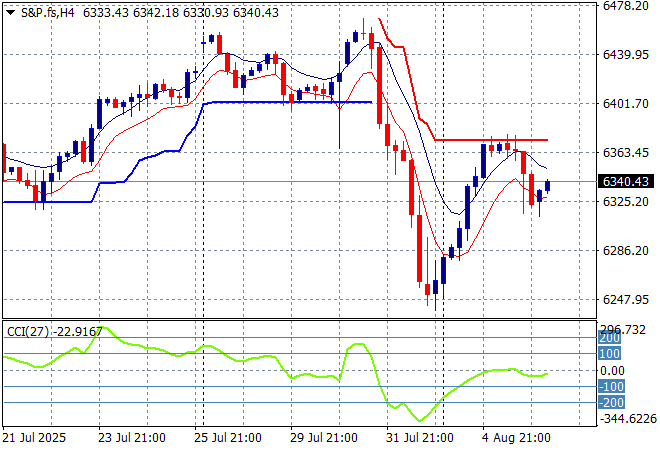Click the 6247.95 price axis value
This screenshot has height=450, width=660.
pos(625,299)
